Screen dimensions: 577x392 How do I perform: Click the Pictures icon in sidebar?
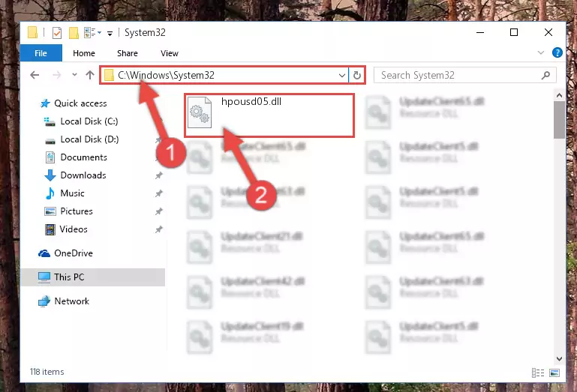pyautogui.click(x=50, y=211)
